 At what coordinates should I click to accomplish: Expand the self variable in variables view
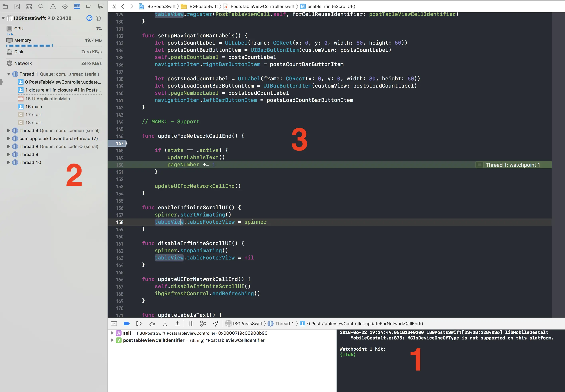112,333
